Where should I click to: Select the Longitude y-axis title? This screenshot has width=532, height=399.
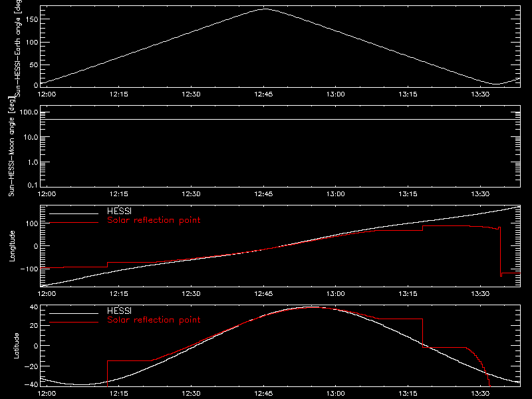point(12,246)
